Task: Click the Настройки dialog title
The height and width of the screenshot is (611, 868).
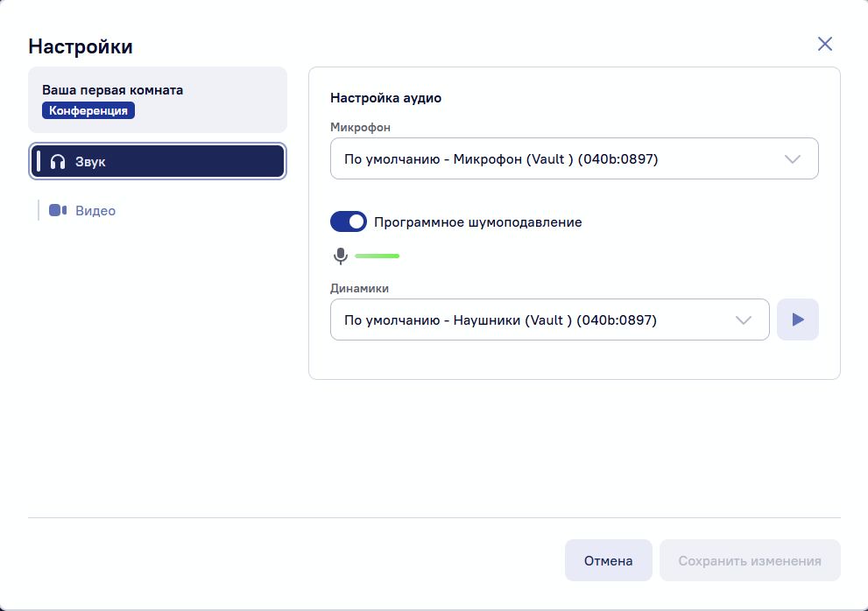Action: point(81,46)
